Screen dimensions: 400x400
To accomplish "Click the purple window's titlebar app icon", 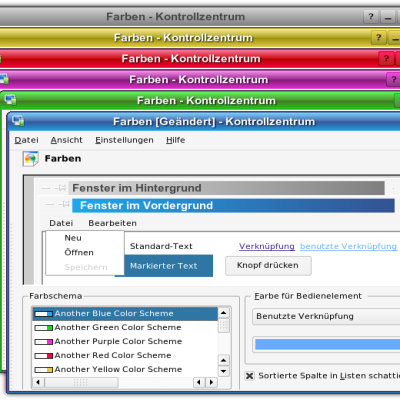I will click(x=4, y=79).
